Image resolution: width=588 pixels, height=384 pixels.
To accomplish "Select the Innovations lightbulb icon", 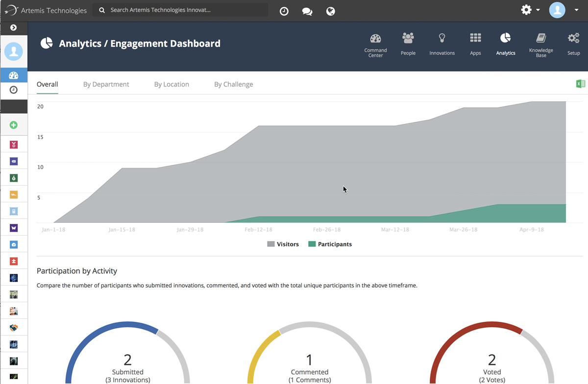I will tap(441, 42).
